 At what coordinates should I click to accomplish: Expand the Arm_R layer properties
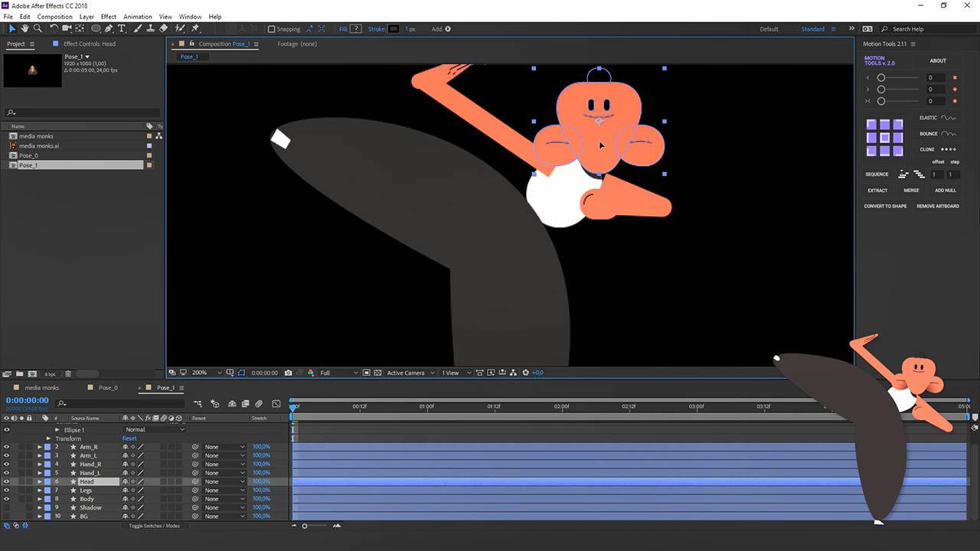pos(40,447)
